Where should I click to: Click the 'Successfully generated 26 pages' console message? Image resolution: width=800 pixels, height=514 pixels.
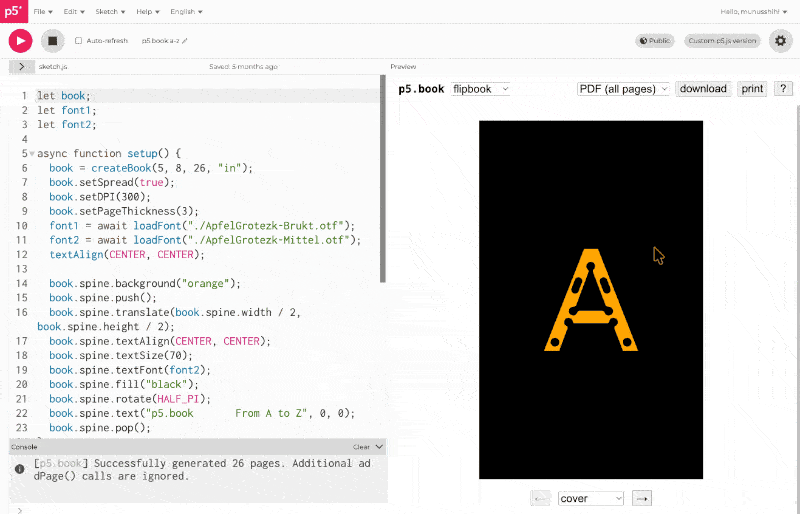[x=202, y=470]
